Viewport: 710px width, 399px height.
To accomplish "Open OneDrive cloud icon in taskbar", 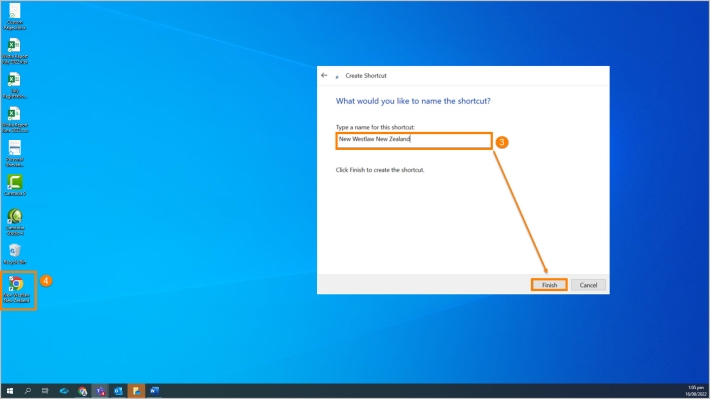I will click(64, 391).
